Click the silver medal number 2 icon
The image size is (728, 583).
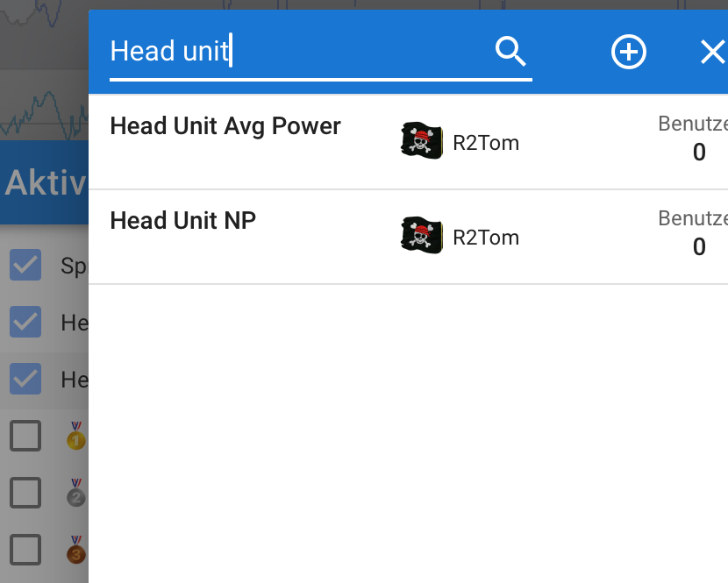click(76, 493)
